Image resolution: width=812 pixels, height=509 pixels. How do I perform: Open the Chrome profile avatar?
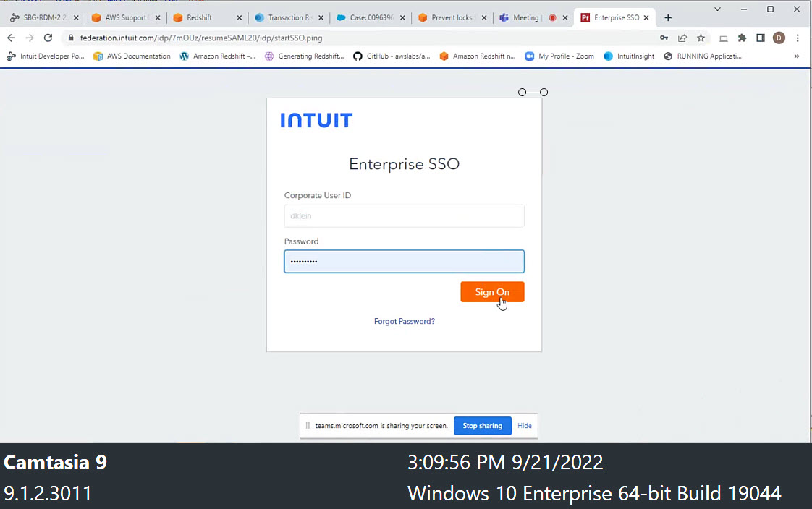[x=779, y=38]
